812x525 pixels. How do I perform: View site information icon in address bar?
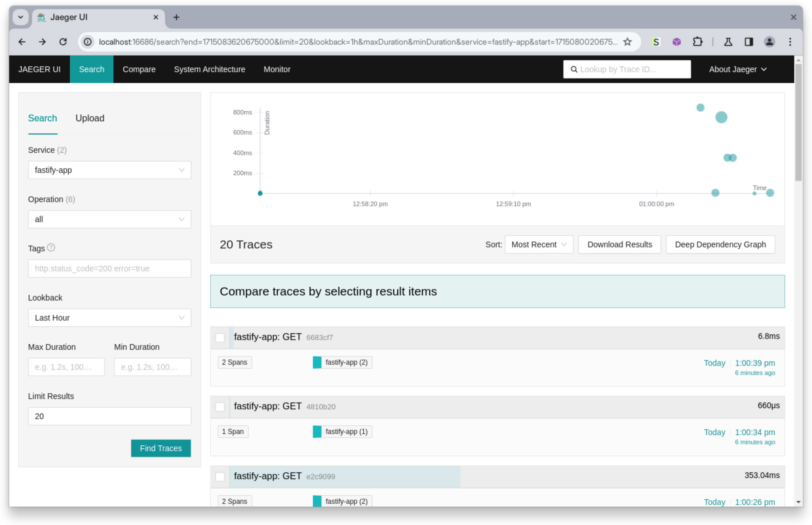(88, 42)
